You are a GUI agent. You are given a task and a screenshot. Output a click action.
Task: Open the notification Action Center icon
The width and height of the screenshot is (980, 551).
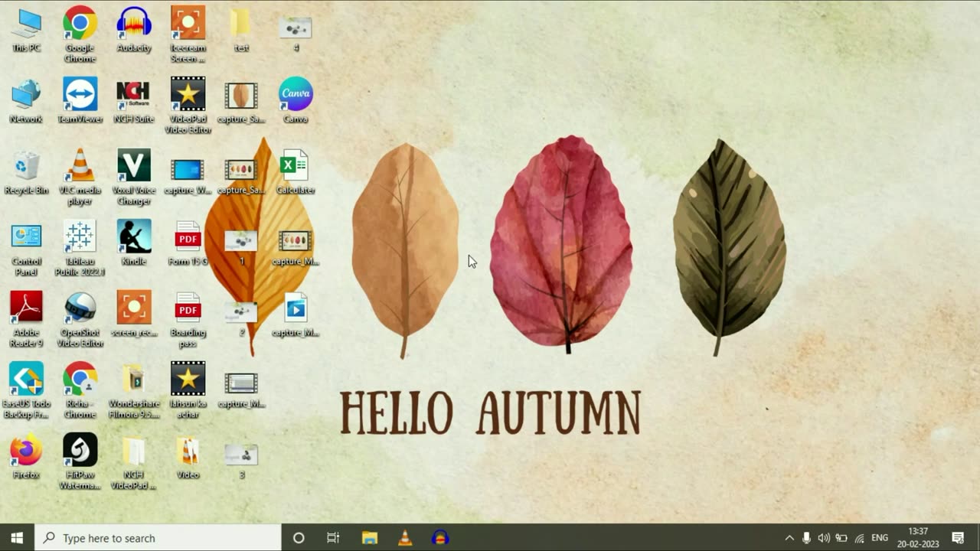tap(958, 538)
